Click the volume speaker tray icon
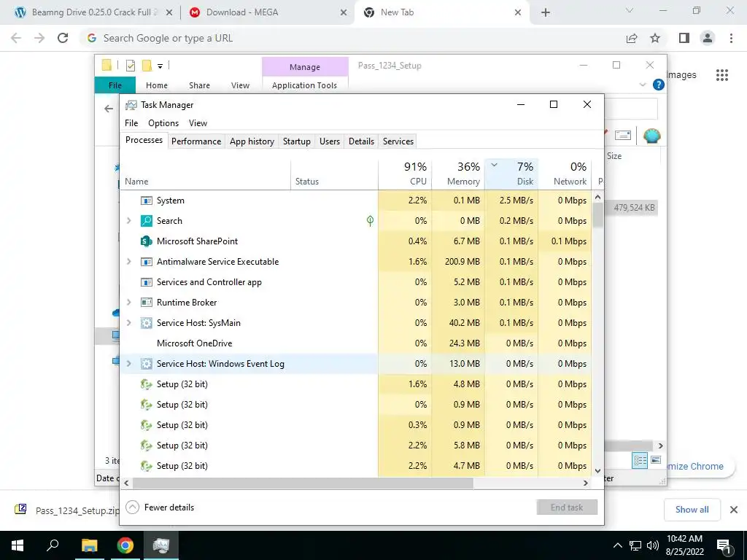 (653, 545)
